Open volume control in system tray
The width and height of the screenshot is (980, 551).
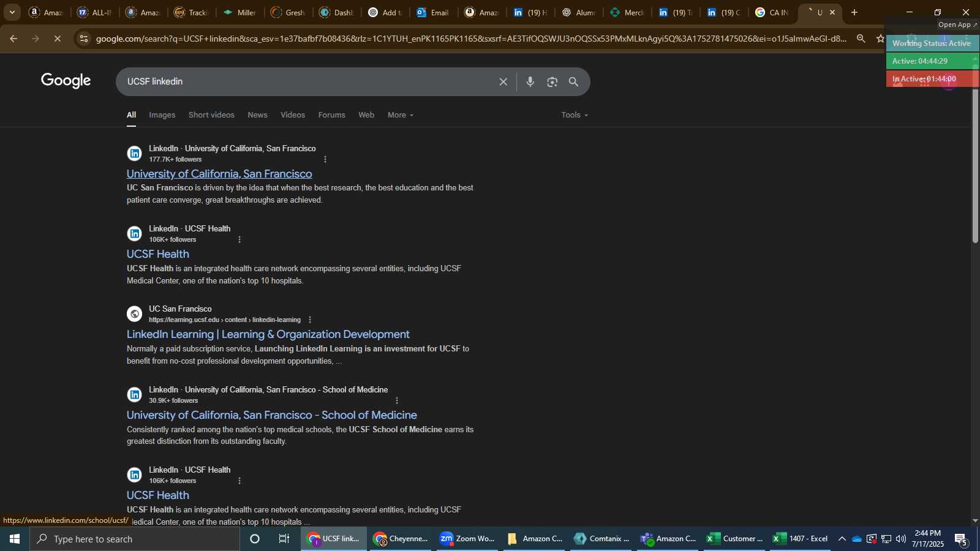tap(901, 539)
